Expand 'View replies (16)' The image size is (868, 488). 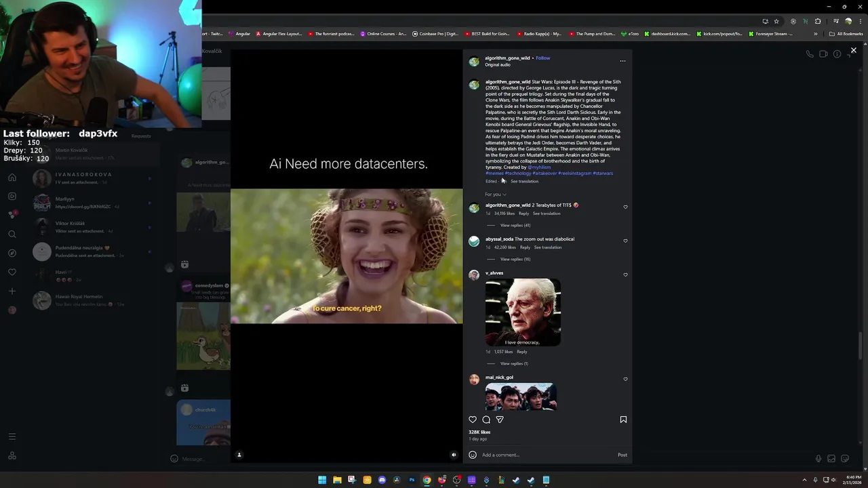pos(515,259)
